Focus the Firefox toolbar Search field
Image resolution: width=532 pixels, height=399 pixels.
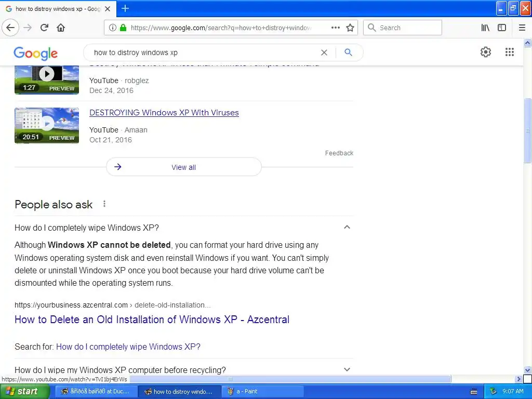coord(403,28)
